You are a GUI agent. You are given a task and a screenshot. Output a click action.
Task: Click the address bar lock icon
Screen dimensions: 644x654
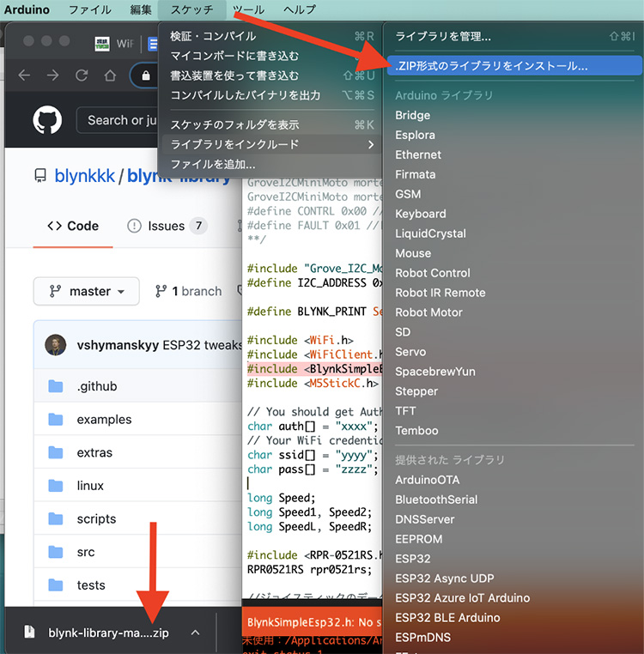146,76
